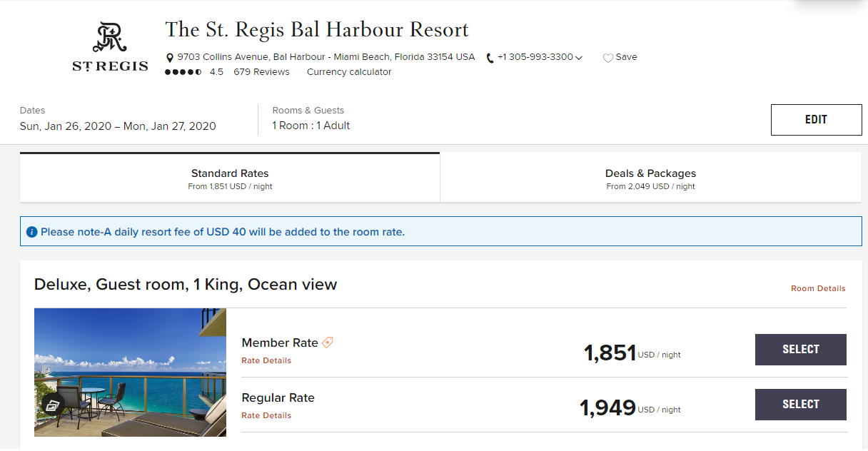Viewport: 868px width, 451px height.
Task: Click the member rate tag icon
Action: tap(328, 343)
